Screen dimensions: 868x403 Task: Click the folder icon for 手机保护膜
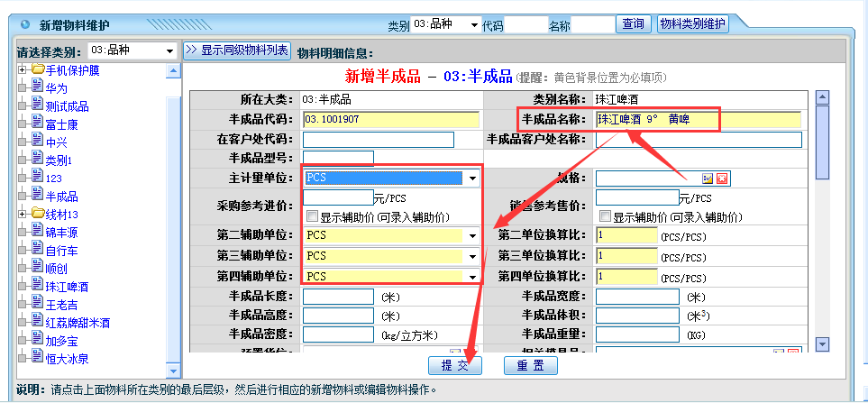click(38, 69)
